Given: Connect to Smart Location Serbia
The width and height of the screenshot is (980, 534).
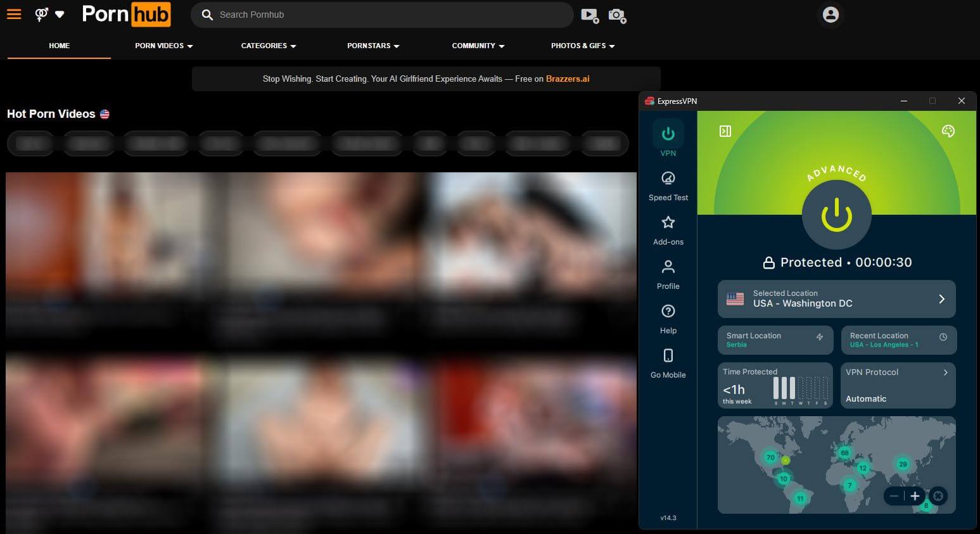Looking at the screenshot, I should point(775,340).
